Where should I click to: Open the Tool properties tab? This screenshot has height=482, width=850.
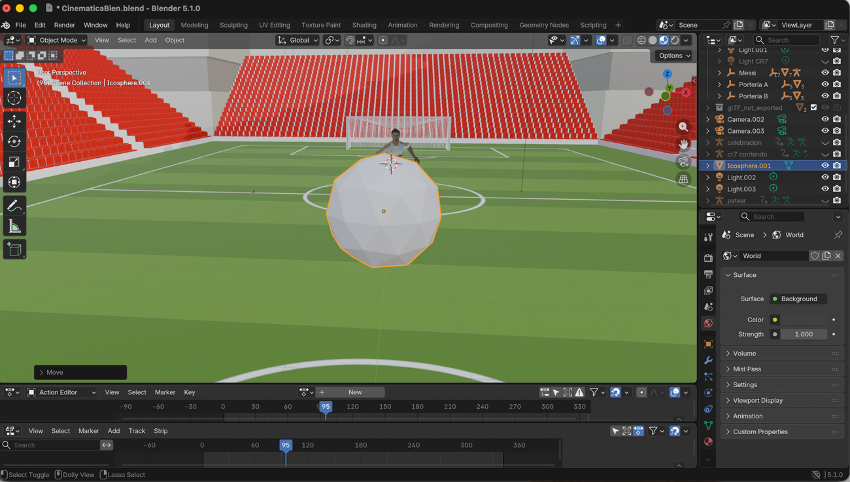[x=708, y=237]
